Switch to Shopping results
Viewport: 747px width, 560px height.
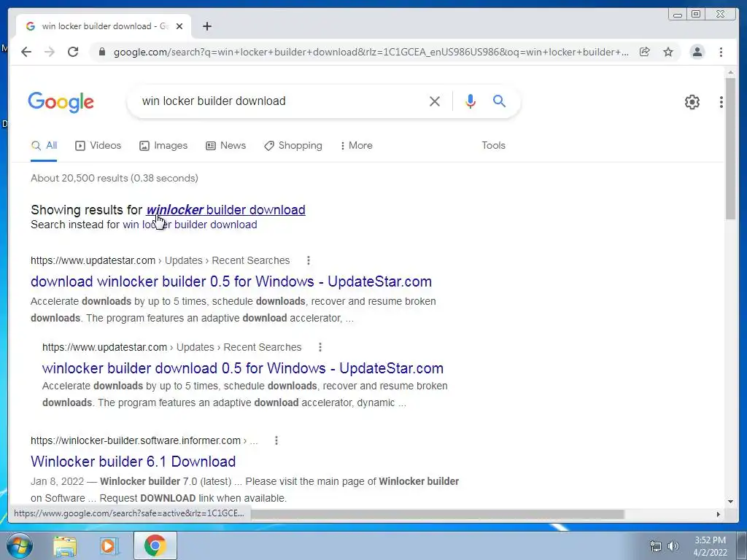(293, 146)
